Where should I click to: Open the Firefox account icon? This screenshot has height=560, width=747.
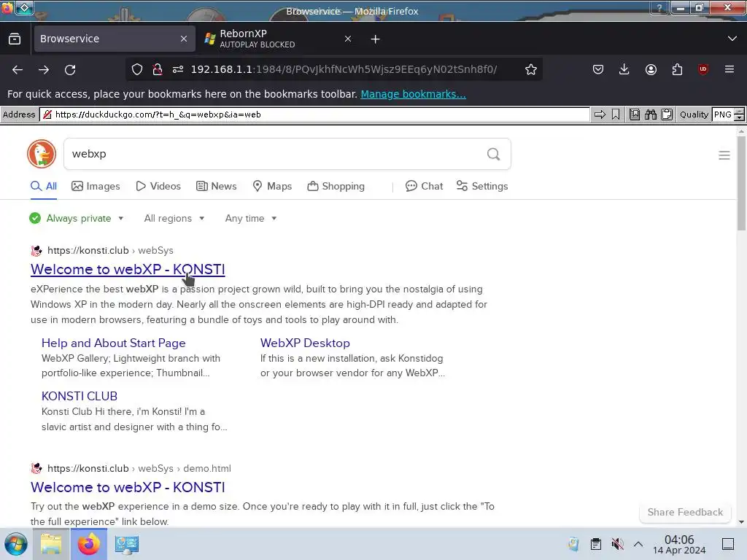tap(651, 69)
